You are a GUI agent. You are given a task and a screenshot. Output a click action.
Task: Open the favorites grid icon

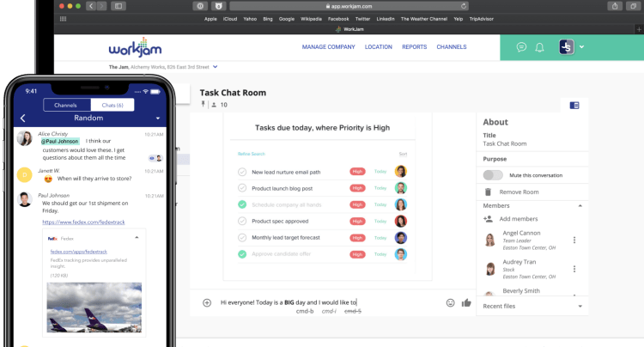click(x=63, y=19)
